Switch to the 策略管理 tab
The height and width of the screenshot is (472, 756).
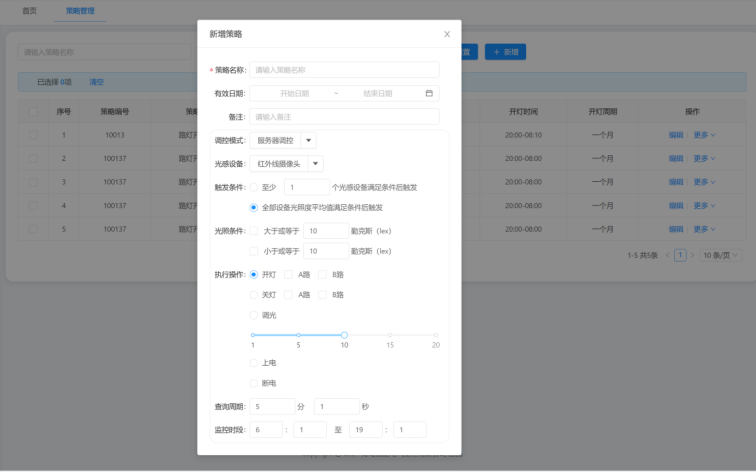(x=80, y=11)
